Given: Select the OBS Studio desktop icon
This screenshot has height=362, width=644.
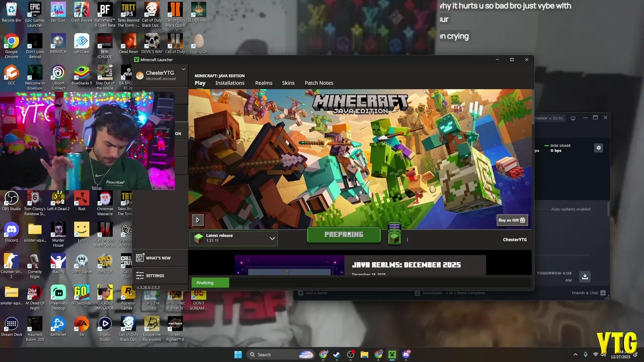Looking at the screenshot, I should click(x=11, y=201).
